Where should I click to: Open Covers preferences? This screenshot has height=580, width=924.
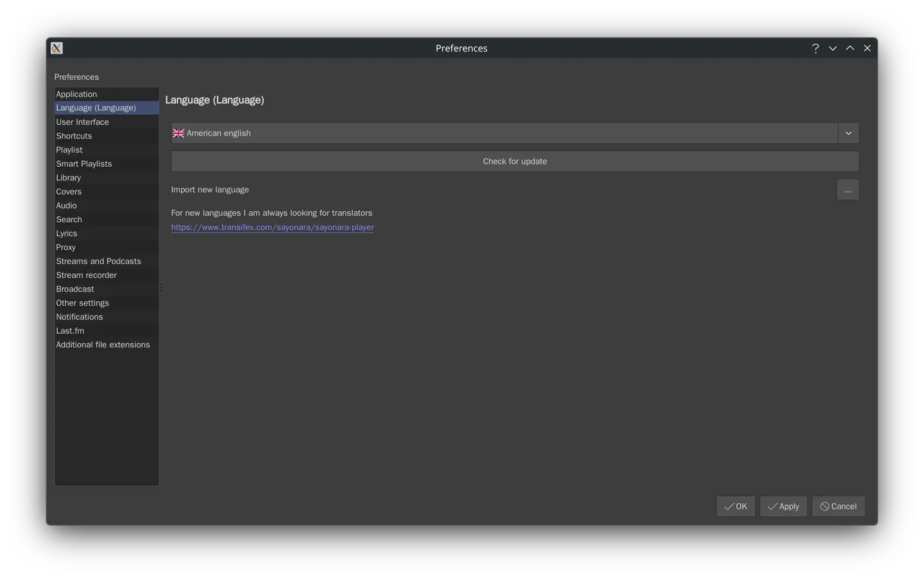pos(107,192)
